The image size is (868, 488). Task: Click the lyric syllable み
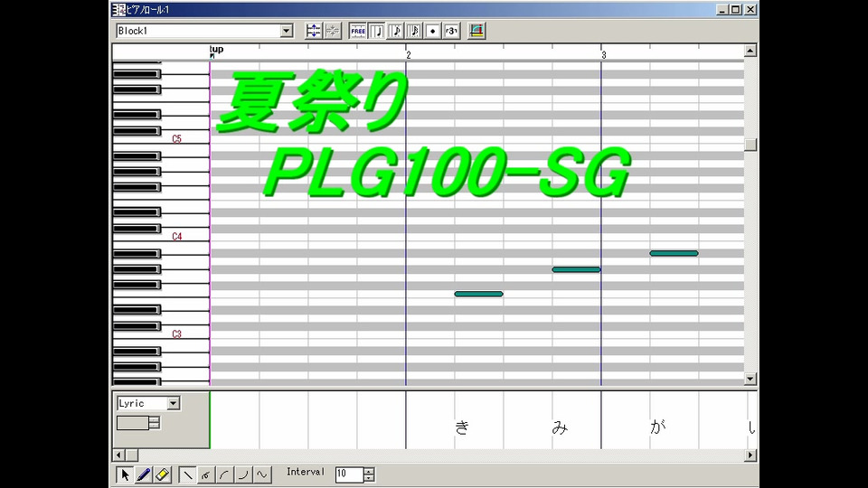pos(560,427)
